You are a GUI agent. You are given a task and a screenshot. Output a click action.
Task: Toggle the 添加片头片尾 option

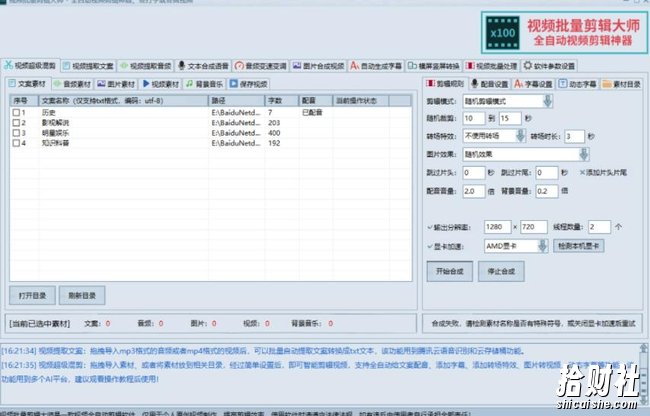[603, 172]
